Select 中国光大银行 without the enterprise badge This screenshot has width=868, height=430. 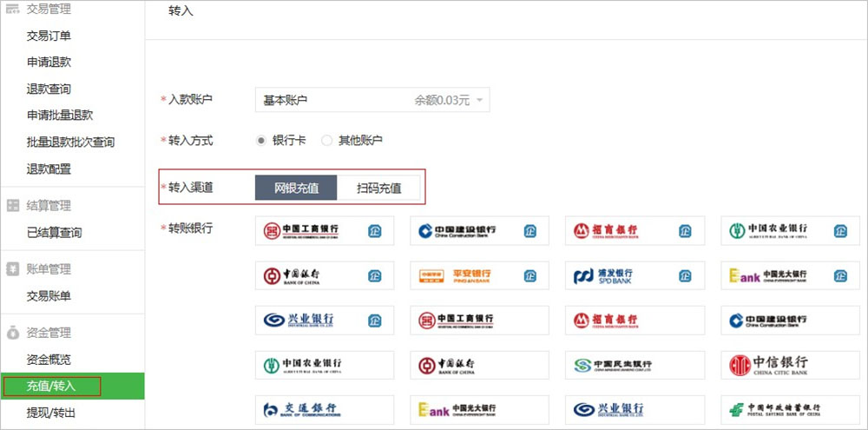tap(479, 409)
